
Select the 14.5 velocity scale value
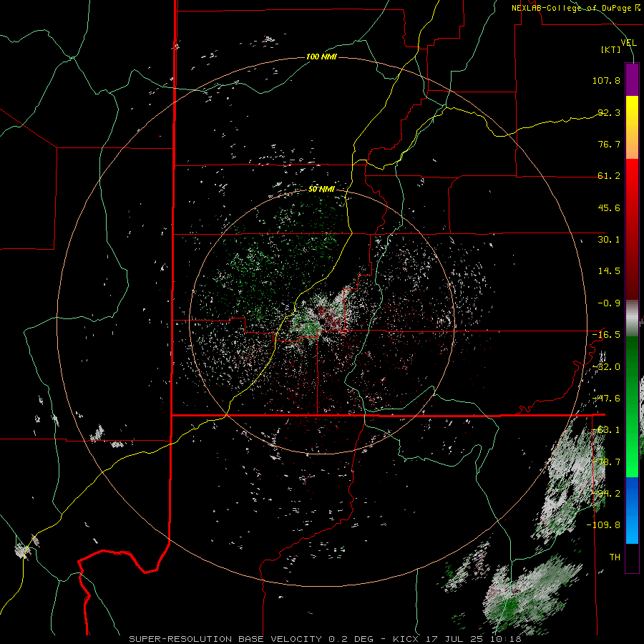(609, 271)
